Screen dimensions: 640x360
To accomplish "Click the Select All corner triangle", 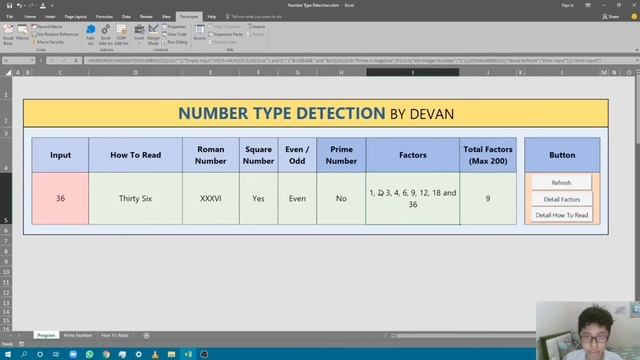I will click(x=8, y=73).
